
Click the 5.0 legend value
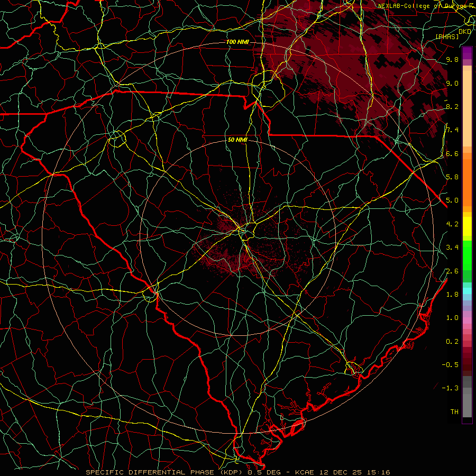tap(452, 200)
